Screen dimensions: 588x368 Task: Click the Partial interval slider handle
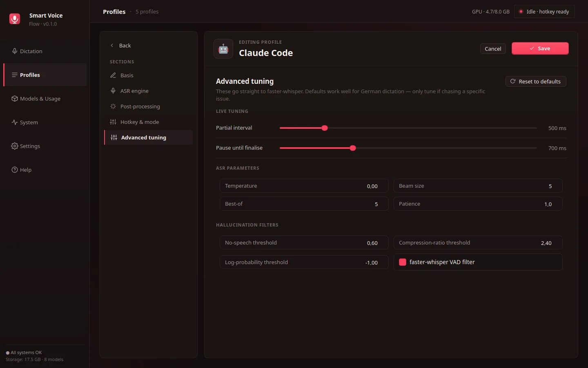[x=325, y=128]
